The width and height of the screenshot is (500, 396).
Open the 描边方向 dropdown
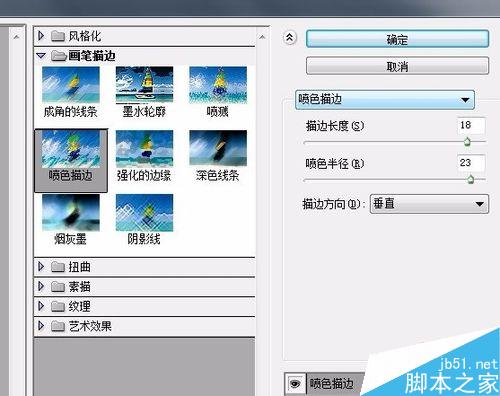429,204
